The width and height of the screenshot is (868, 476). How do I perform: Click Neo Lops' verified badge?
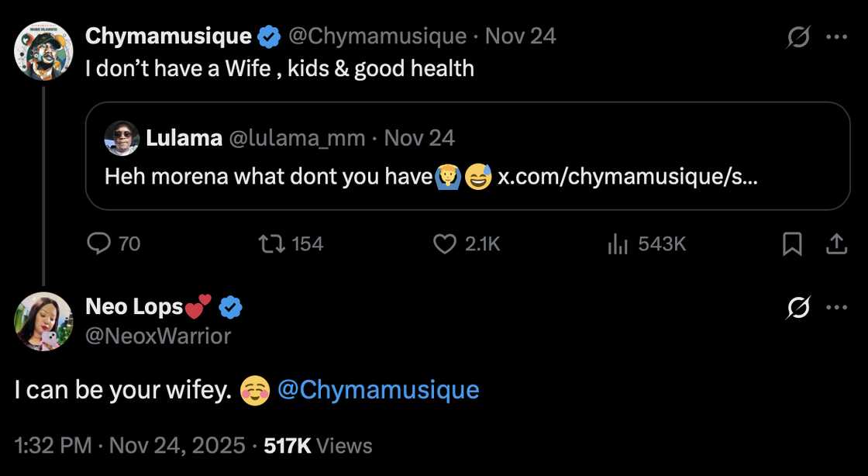230,306
